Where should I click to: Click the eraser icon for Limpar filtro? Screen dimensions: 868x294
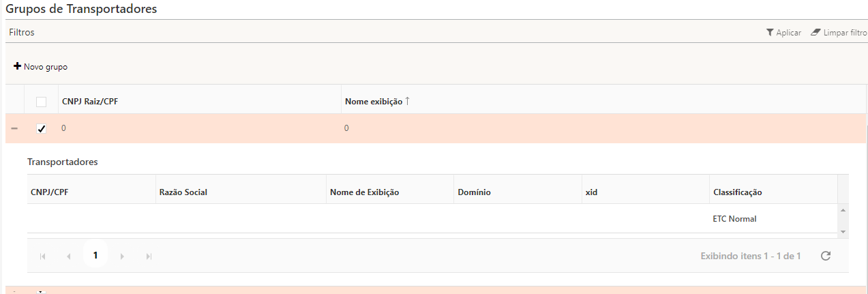815,33
